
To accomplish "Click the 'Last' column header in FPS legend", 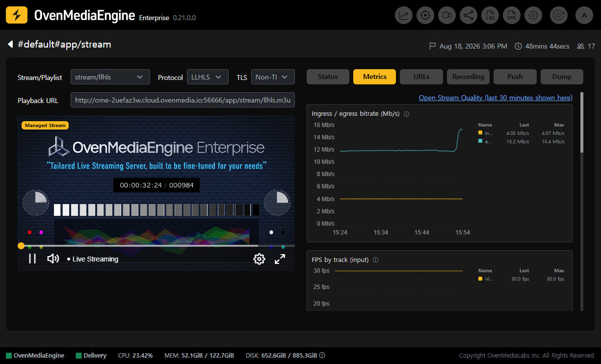I will pyautogui.click(x=524, y=270).
